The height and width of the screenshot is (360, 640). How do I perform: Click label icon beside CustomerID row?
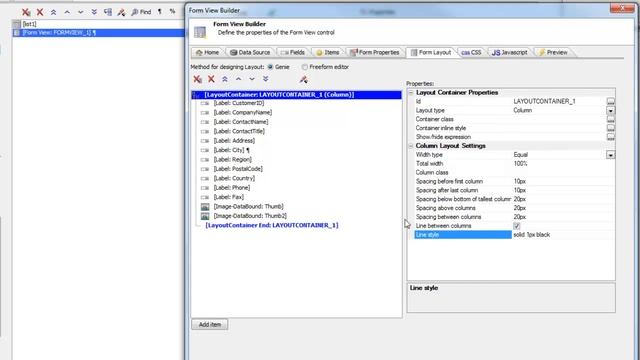[205, 104]
